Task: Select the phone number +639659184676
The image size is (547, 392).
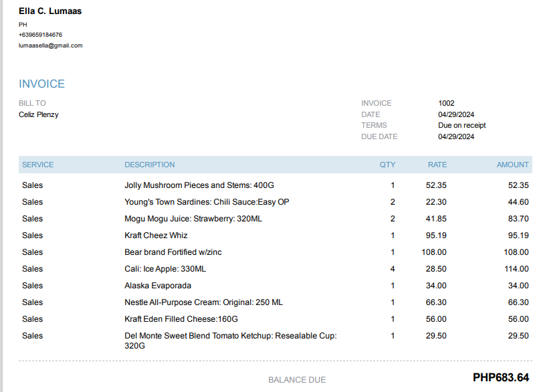Action: coord(41,35)
